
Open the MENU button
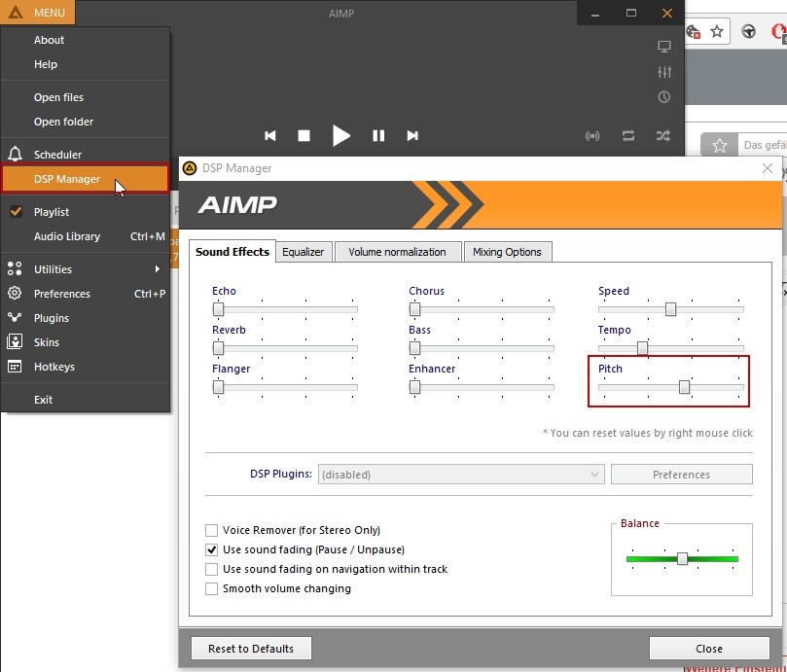click(38, 12)
